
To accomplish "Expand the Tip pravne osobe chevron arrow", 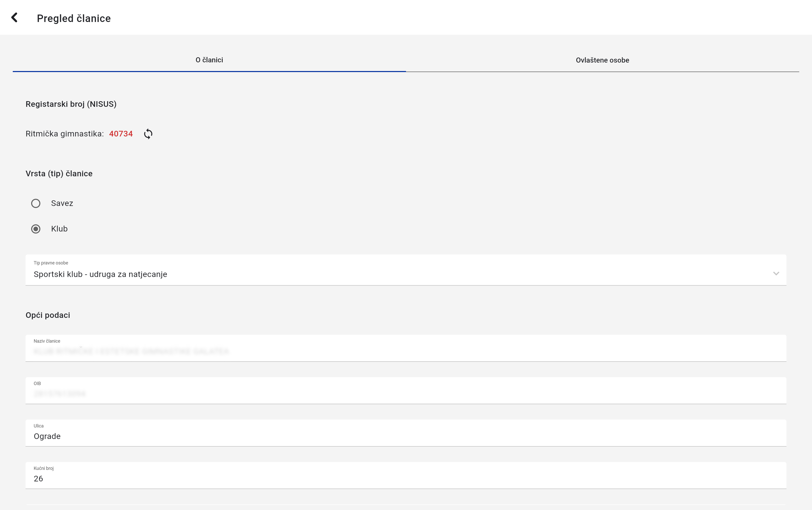I will tap(776, 274).
